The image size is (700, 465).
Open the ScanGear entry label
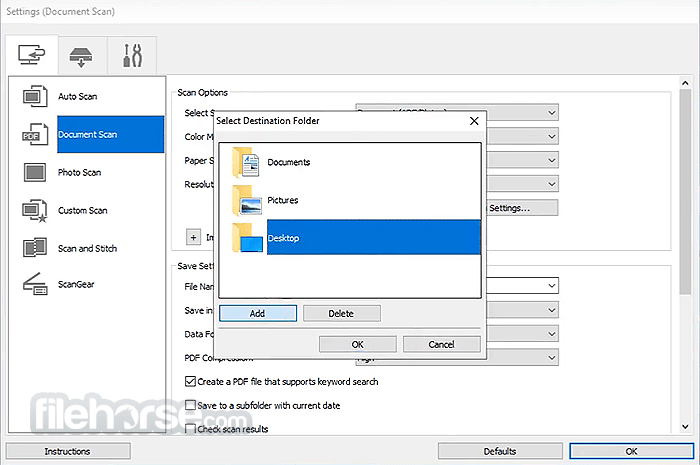point(76,284)
